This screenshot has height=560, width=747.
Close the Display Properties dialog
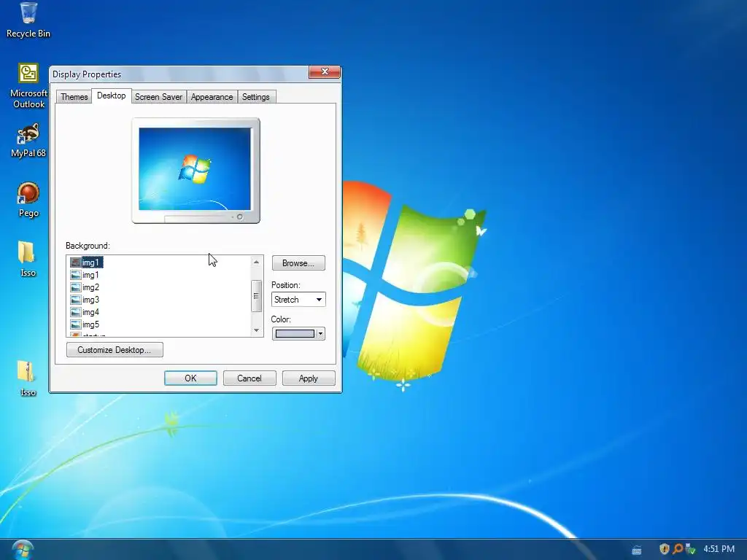(325, 71)
